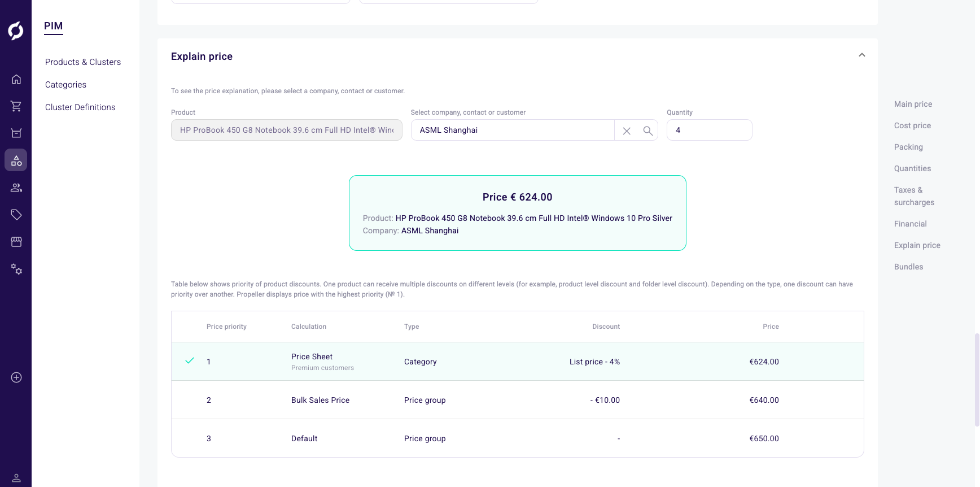Click the plus circle sidebar icon
Screen dimensions: 980x487
[16, 377]
